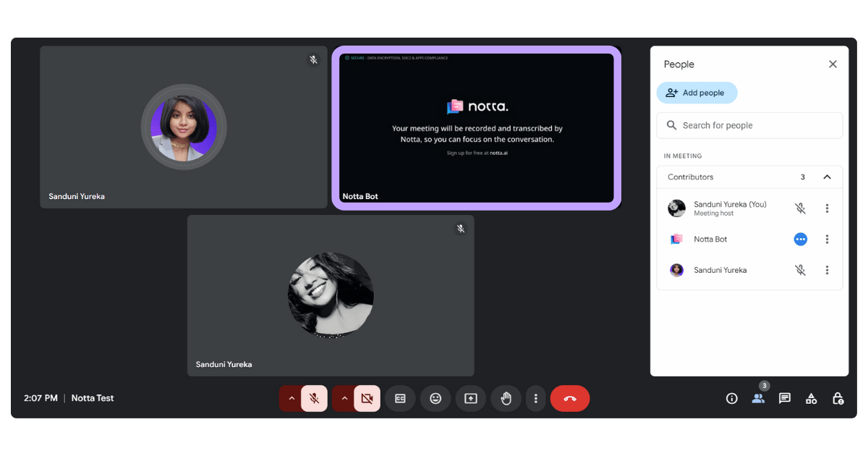
Task: Open audio settings arrow beside microphone
Action: 291,398
